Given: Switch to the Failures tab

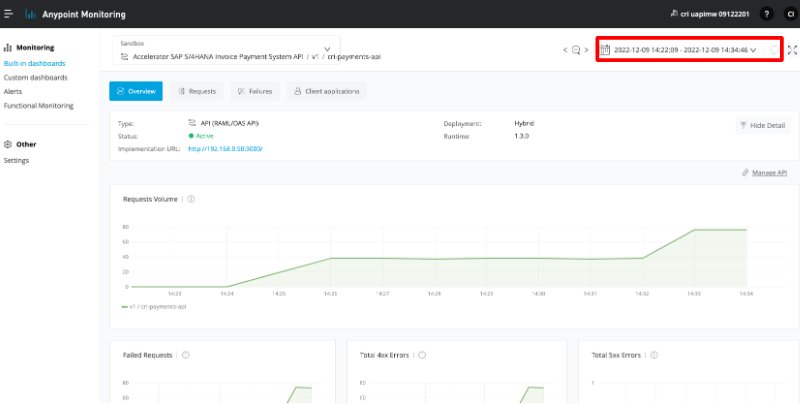Looking at the screenshot, I should pos(255,91).
